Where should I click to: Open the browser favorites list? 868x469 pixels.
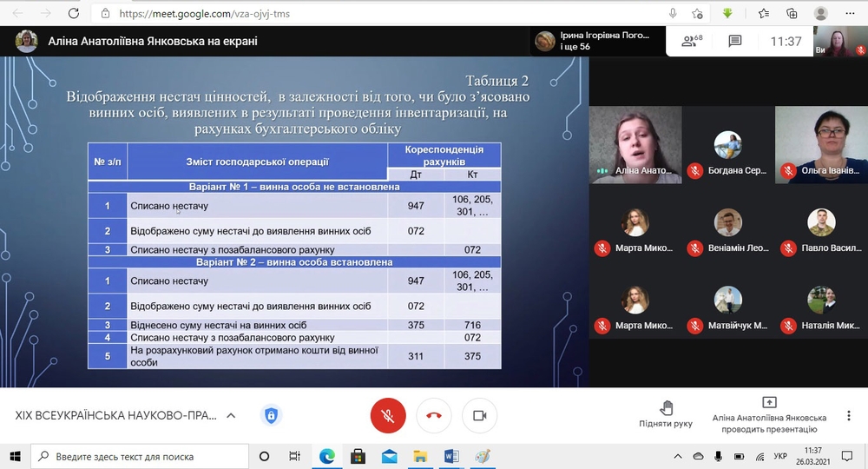click(764, 13)
